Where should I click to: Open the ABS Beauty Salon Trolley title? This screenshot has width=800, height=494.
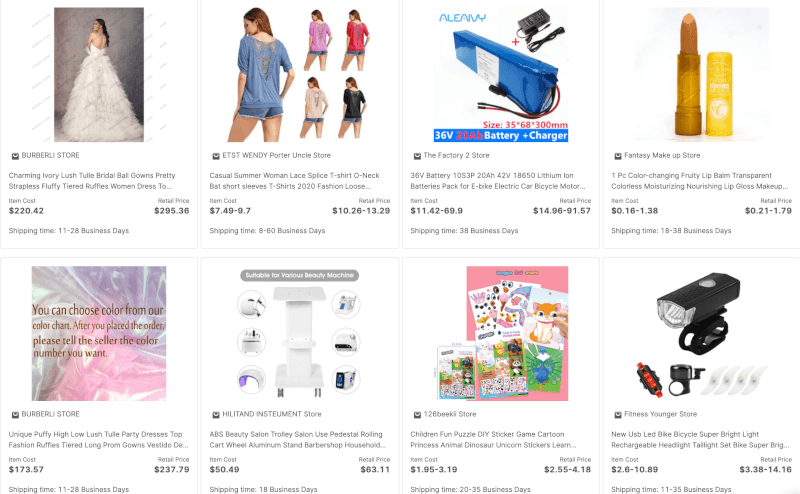[x=297, y=439]
